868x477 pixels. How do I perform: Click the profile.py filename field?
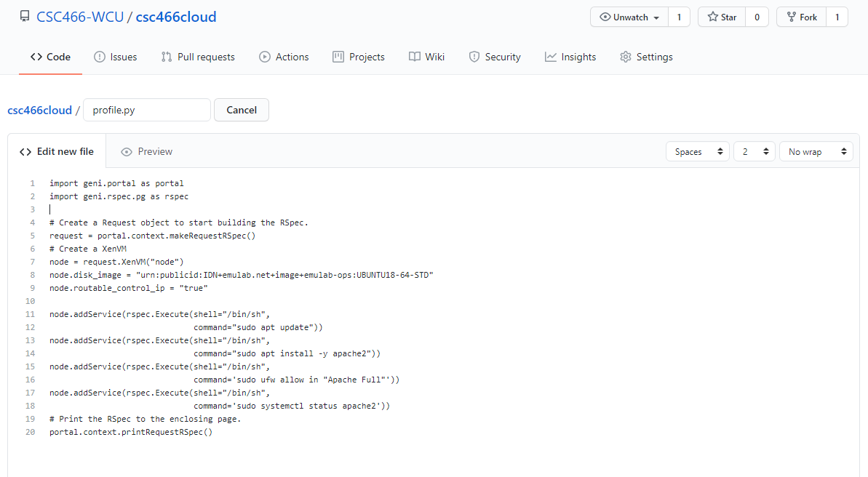147,111
